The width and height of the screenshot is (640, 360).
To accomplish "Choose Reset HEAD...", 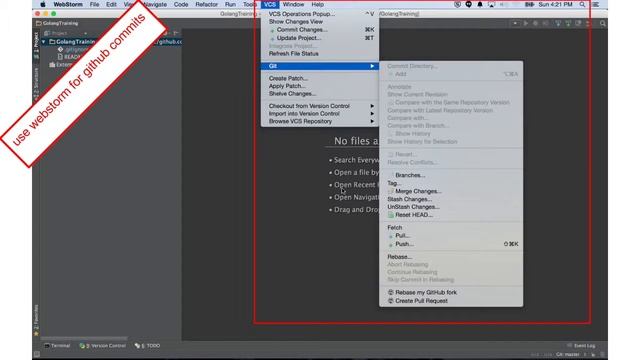I will pos(451,215).
